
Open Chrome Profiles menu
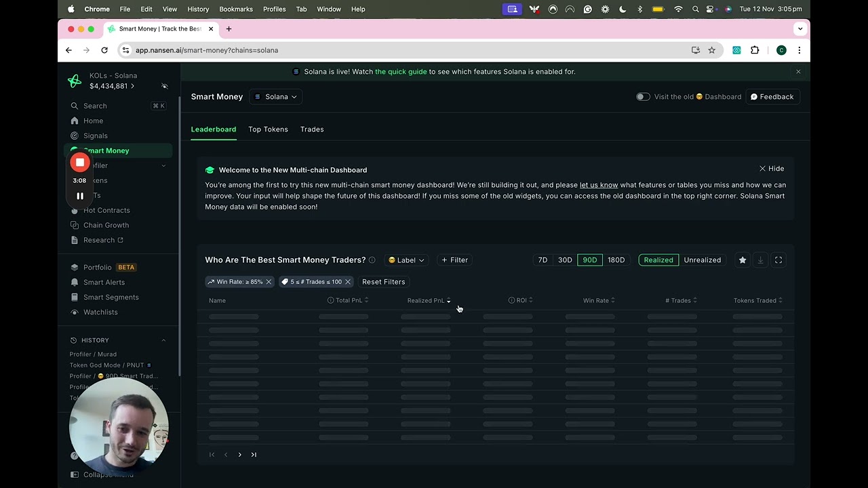pos(274,9)
